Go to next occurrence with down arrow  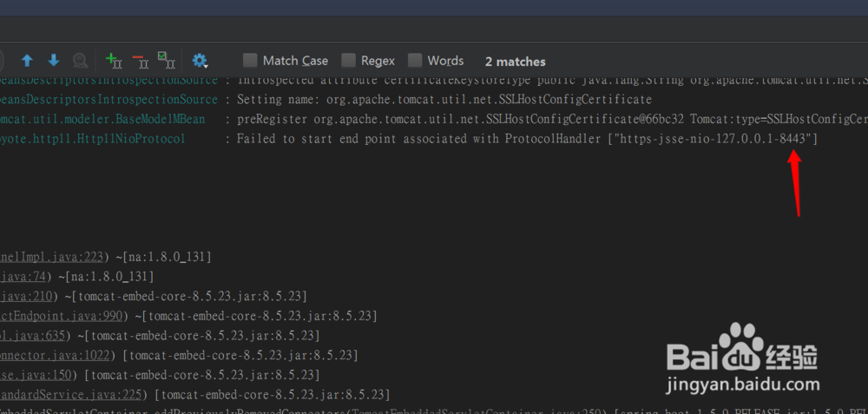point(53,61)
